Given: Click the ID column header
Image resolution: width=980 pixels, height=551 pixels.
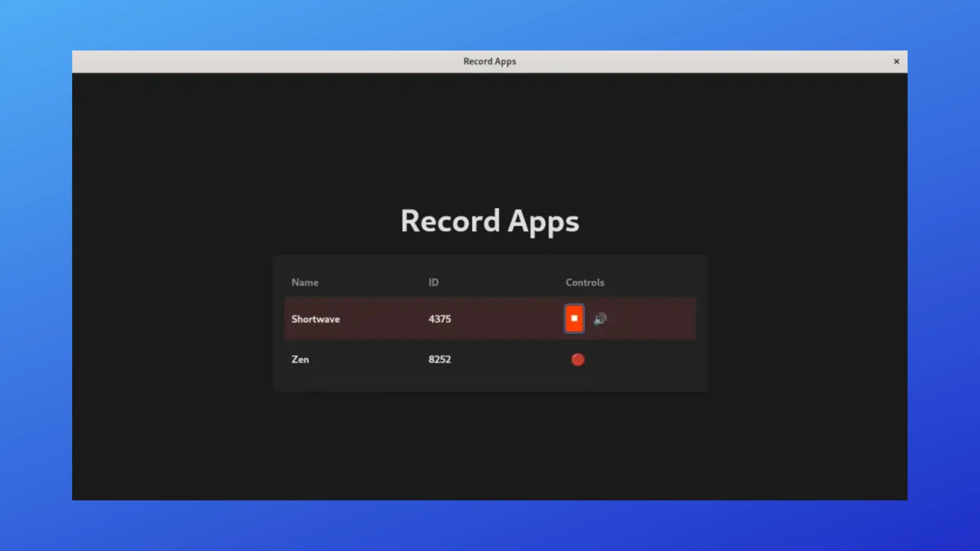Looking at the screenshot, I should (433, 282).
